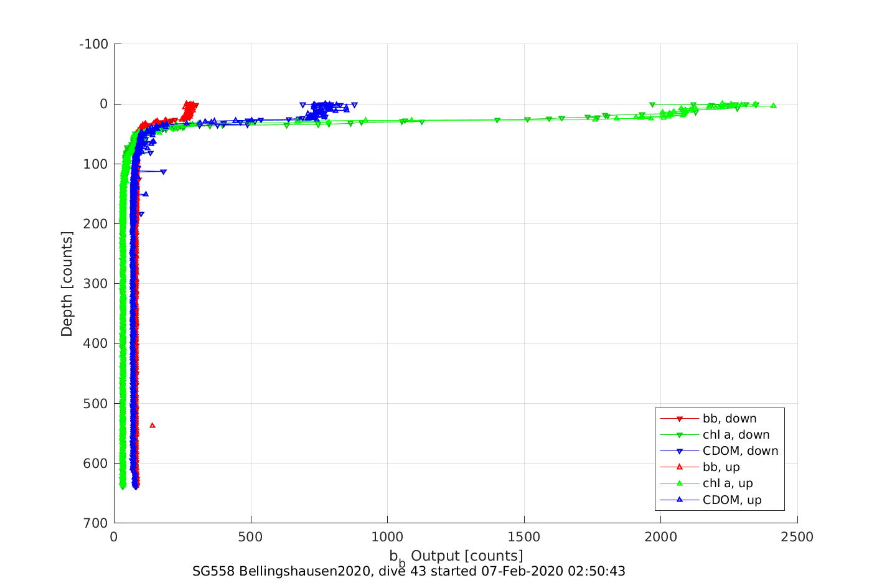Screen dimensions: 882x588
Task: Click the green down-triangle marker in legend
Action: (680, 435)
